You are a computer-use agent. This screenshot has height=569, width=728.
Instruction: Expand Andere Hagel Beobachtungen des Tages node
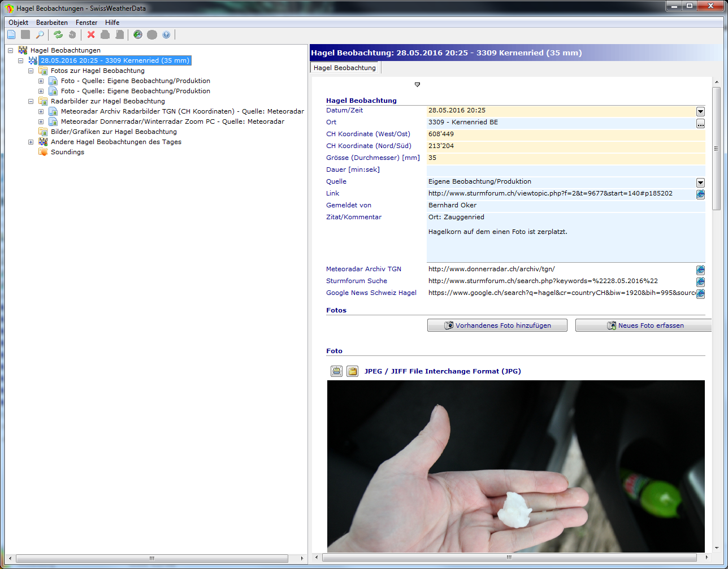pos(31,142)
